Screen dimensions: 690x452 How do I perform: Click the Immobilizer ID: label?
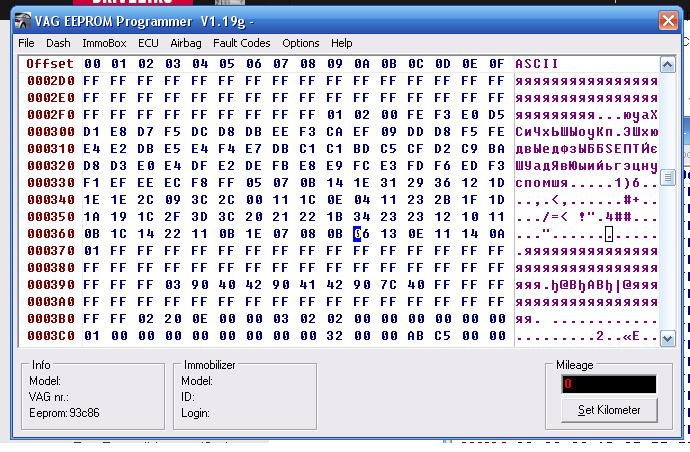coord(187,397)
